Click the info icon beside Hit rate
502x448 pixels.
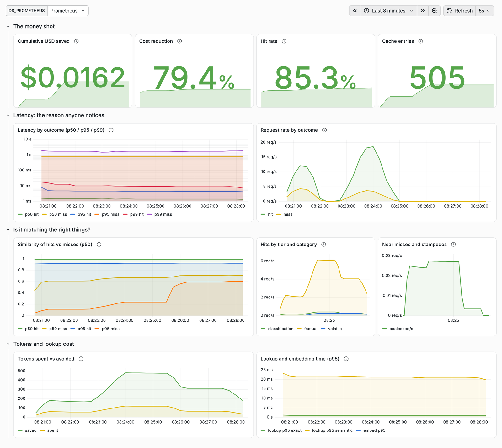click(x=284, y=41)
